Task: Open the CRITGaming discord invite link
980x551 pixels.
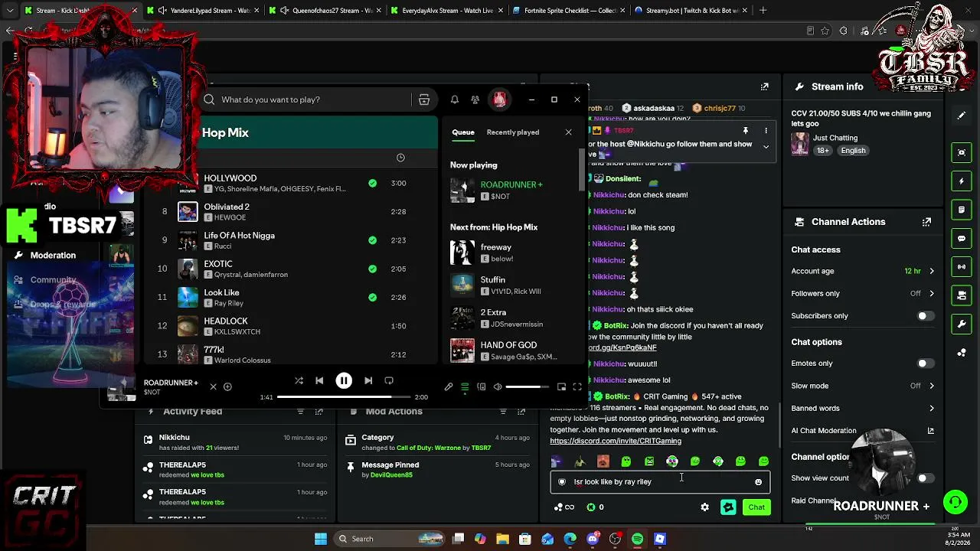Action: (616, 441)
